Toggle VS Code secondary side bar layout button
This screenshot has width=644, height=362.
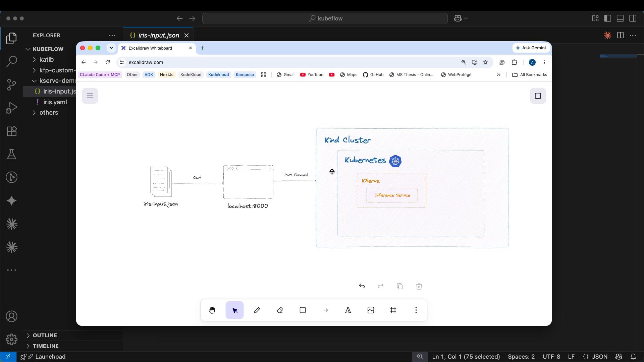pyautogui.click(x=633, y=18)
